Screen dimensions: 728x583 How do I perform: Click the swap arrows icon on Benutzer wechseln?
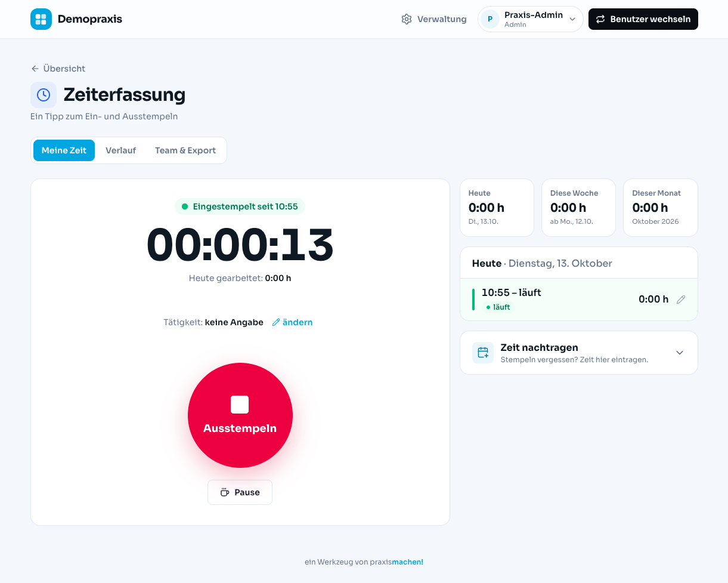coord(600,19)
